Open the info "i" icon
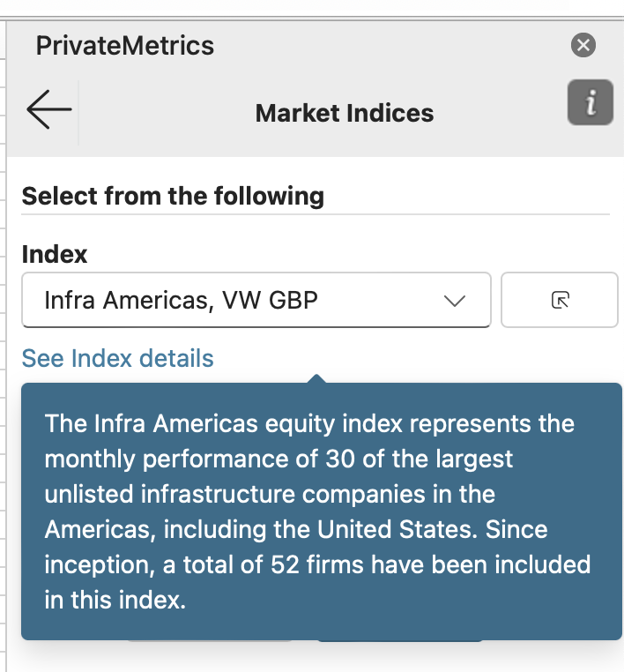Viewport: 624px width, 672px height. click(x=590, y=103)
